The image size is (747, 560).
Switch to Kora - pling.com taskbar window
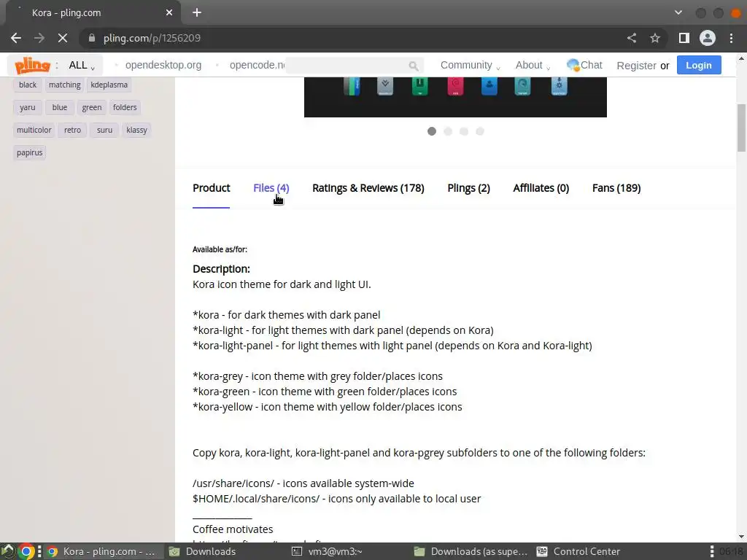point(102,551)
